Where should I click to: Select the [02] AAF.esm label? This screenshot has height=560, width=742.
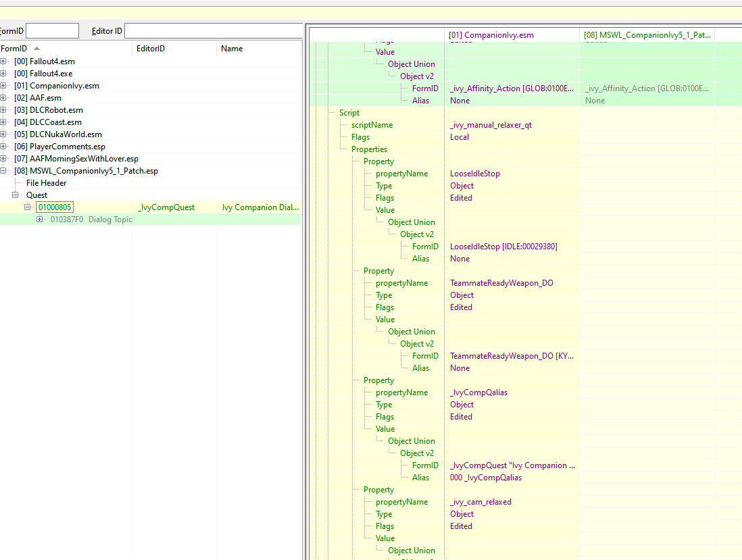coord(38,98)
